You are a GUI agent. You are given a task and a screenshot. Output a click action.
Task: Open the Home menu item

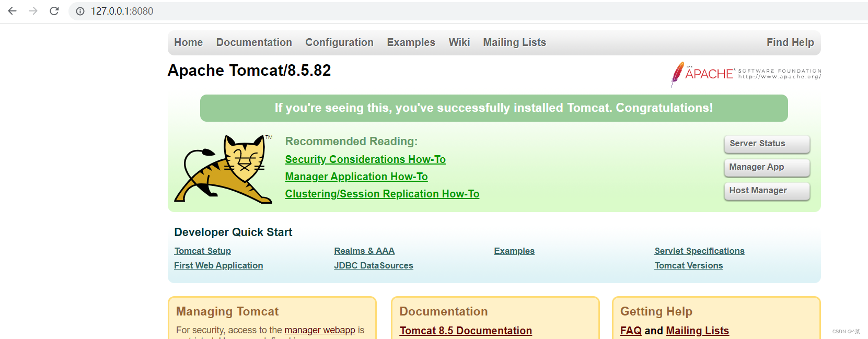(x=188, y=42)
